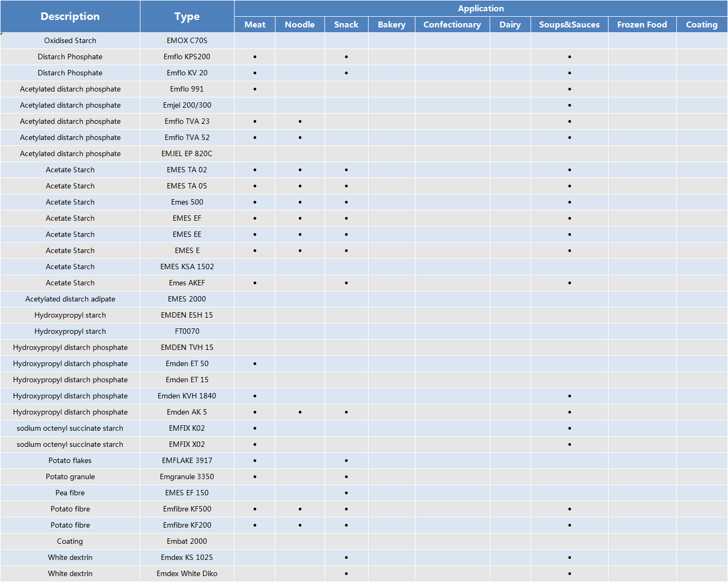
Task: Click the Noodle column header
Action: click(300, 24)
